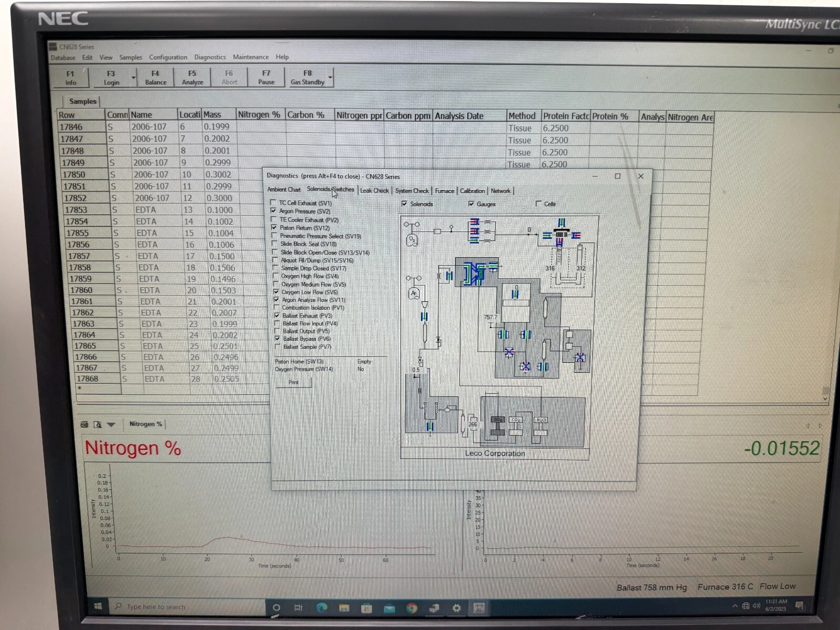Screen dimensions: 840x630
Task: Click the F5 Analyze toolbar button
Action: (x=192, y=78)
